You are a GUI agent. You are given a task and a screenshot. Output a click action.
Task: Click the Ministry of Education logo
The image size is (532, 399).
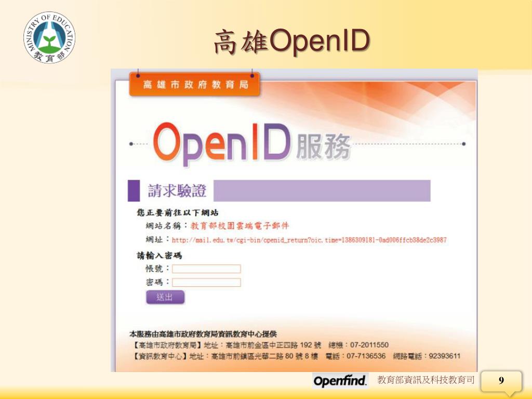point(49,37)
